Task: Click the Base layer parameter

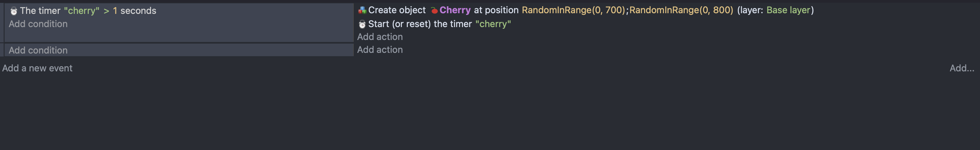Action: [x=788, y=10]
